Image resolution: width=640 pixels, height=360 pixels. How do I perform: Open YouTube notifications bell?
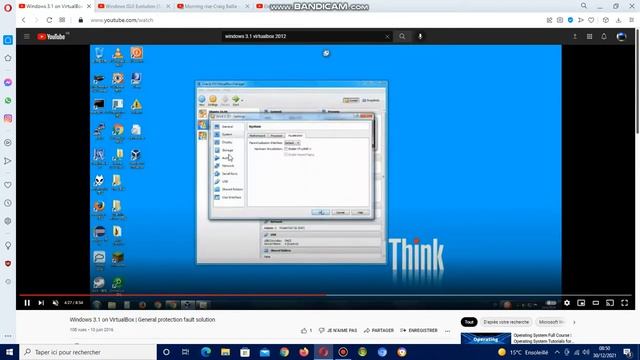(604, 36)
